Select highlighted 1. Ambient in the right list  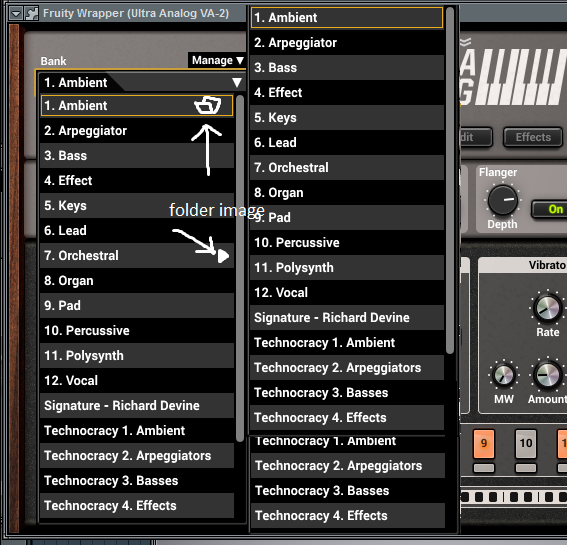pyautogui.click(x=347, y=17)
